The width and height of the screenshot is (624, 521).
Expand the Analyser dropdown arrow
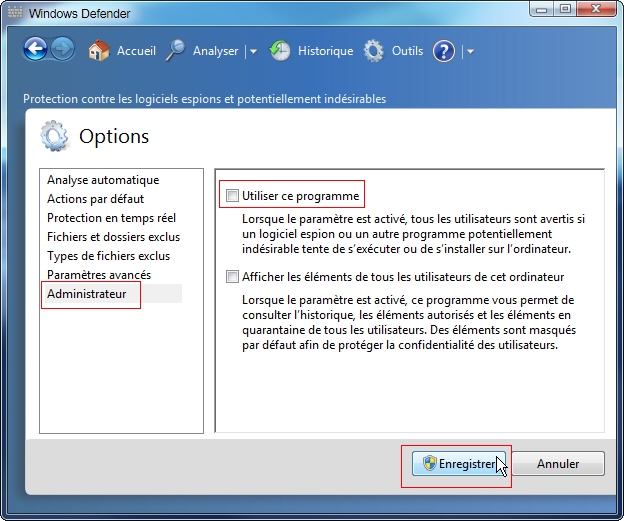[253, 51]
